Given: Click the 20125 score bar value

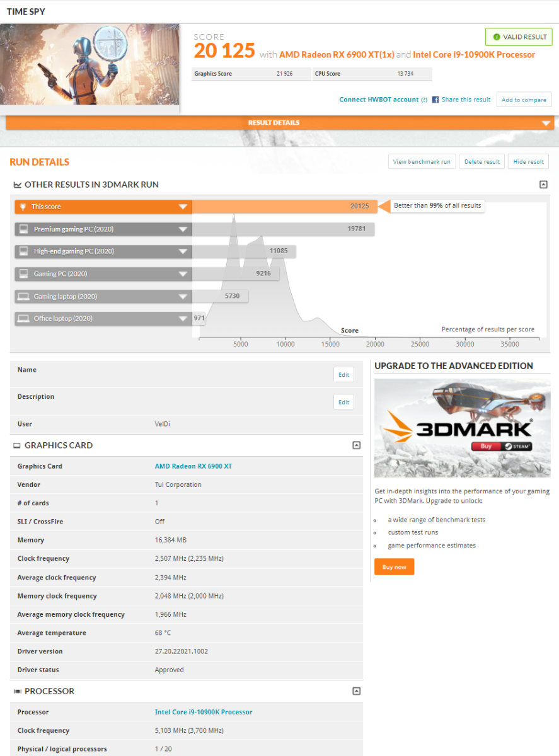Looking at the screenshot, I should point(359,206).
